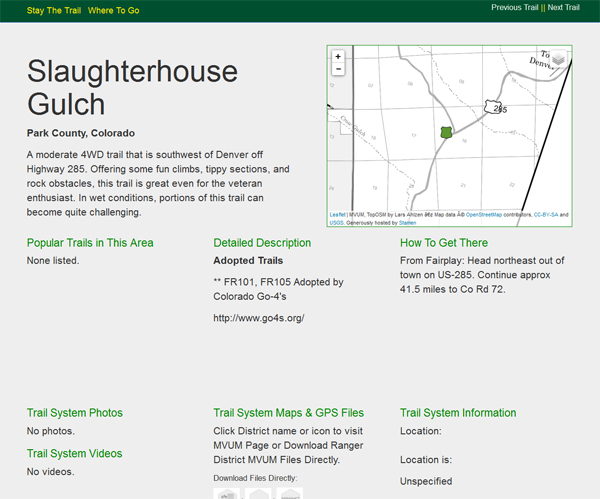Click the third download file icon

[290, 493]
